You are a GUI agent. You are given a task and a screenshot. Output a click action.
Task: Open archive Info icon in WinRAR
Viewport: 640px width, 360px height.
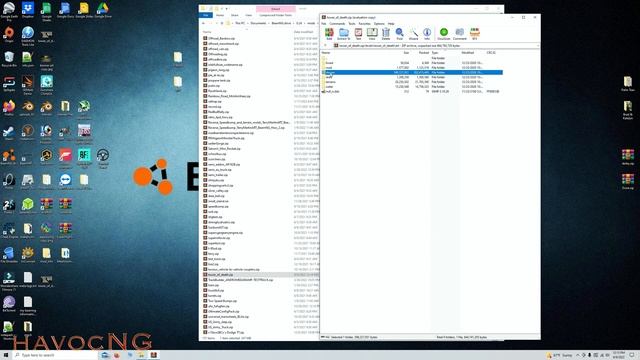427,34
